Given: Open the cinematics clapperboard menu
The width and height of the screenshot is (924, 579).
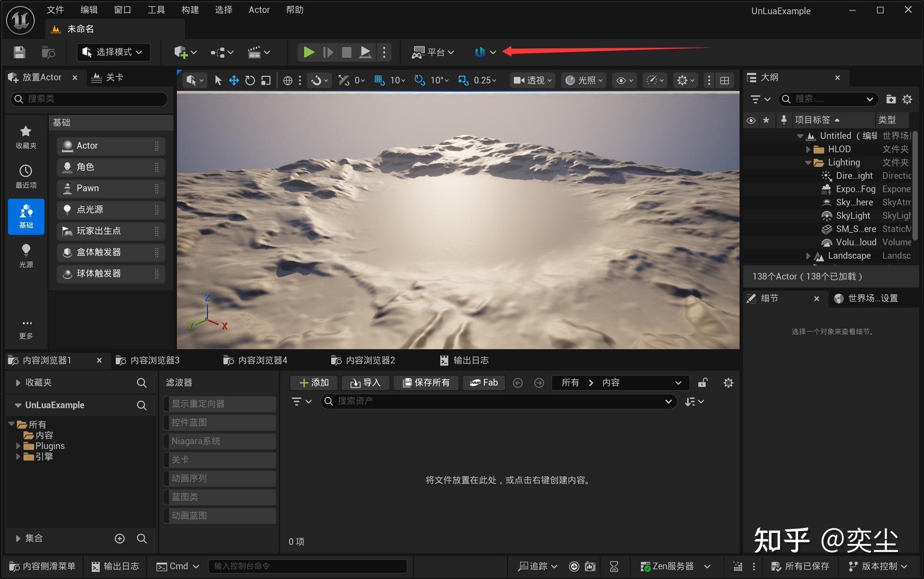Looking at the screenshot, I should [x=258, y=52].
